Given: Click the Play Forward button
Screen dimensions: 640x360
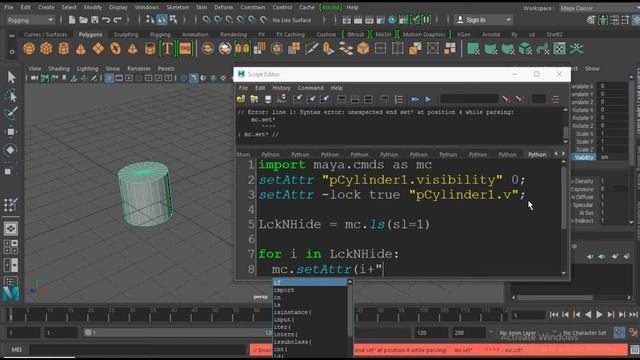Looking at the screenshot, I should tap(599, 315).
